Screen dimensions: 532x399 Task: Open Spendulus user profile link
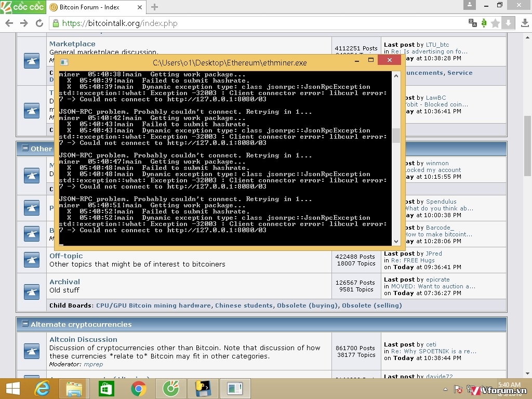(x=441, y=202)
